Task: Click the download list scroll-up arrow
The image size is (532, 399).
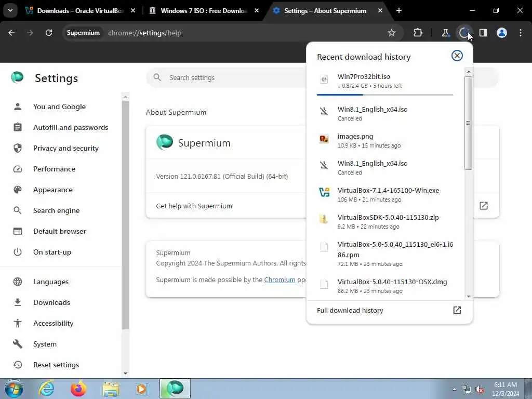Action: [x=469, y=72]
